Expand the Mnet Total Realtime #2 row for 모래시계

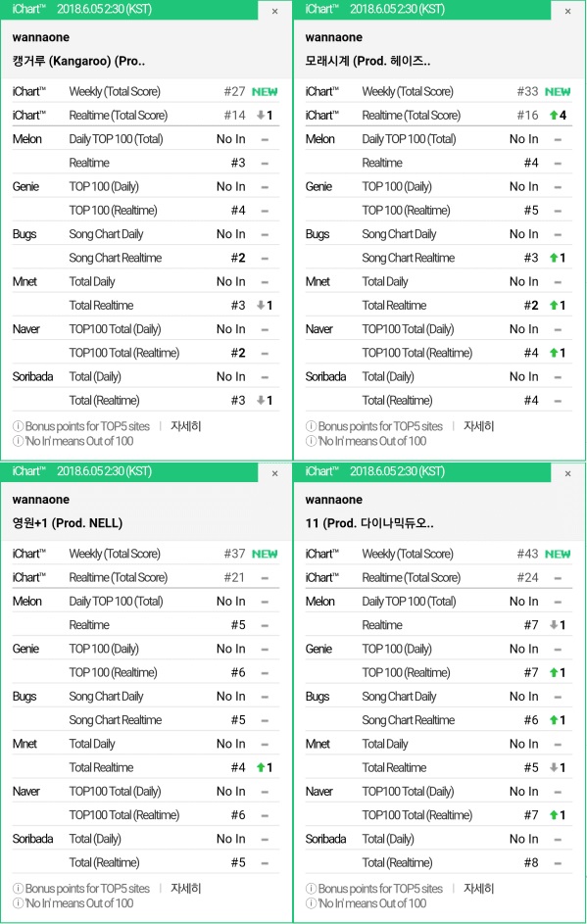pos(441,305)
